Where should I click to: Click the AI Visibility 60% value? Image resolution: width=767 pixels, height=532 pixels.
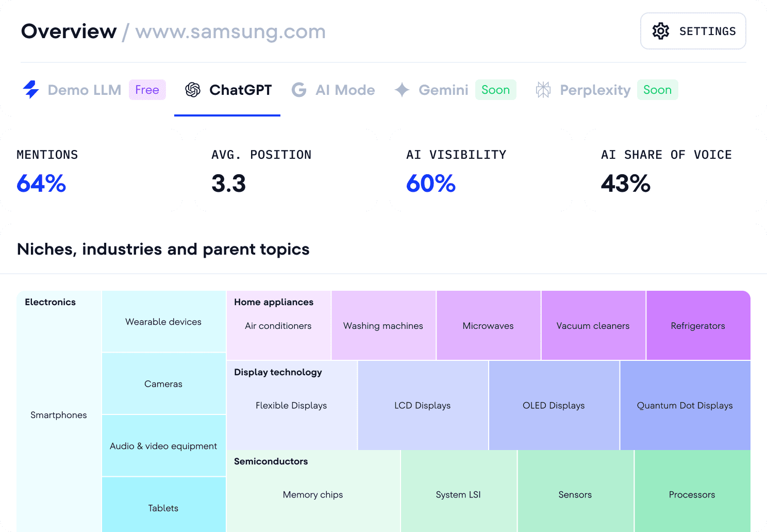pyautogui.click(x=431, y=184)
